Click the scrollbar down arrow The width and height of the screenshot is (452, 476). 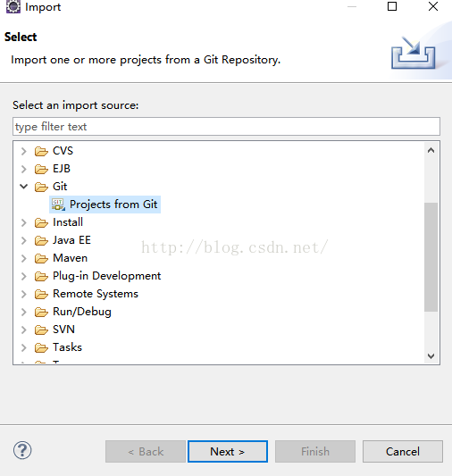431,355
